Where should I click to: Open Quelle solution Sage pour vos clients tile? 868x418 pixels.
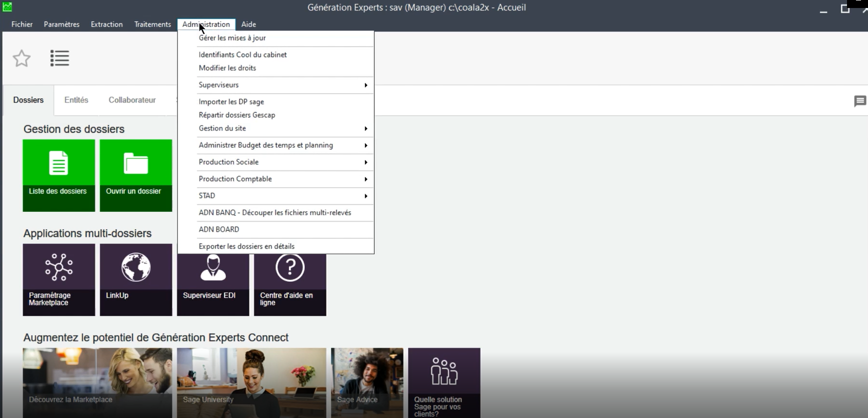click(444, 383)
